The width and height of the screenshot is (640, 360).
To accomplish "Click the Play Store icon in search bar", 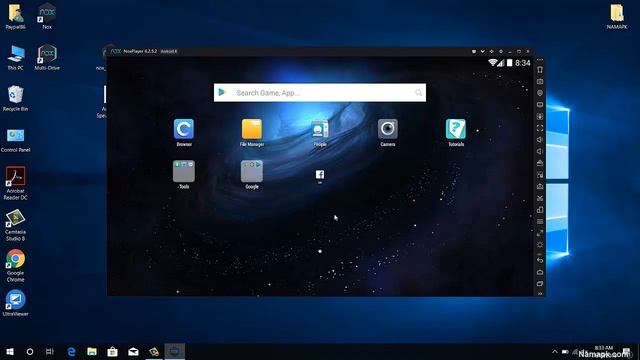I will [222, 92].
